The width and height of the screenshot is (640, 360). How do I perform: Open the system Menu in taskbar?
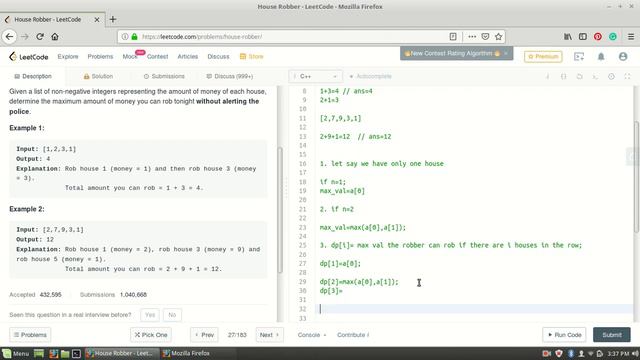pos(16,353)
